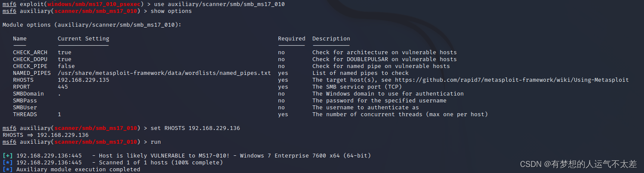This screenshot has height=173, width=644.
Task: Click 'Check for DOUBLEPULSAR on vulnerable hosts' description
Action: pos(385,59)
